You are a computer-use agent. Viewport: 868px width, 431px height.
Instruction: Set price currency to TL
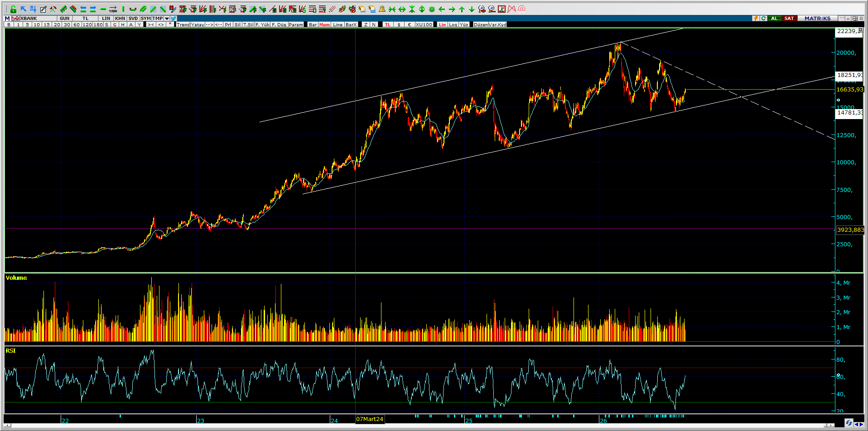[x=387, y=24]
